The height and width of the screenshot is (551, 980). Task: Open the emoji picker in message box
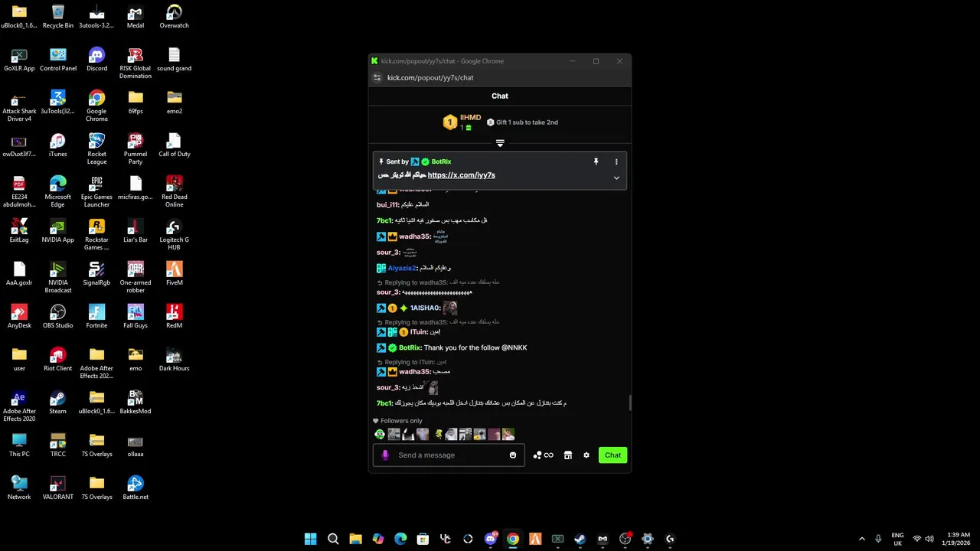[513, 455]
